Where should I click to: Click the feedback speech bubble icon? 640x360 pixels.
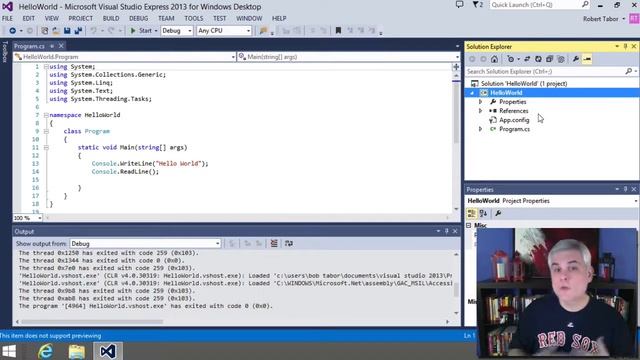[460, 5]
